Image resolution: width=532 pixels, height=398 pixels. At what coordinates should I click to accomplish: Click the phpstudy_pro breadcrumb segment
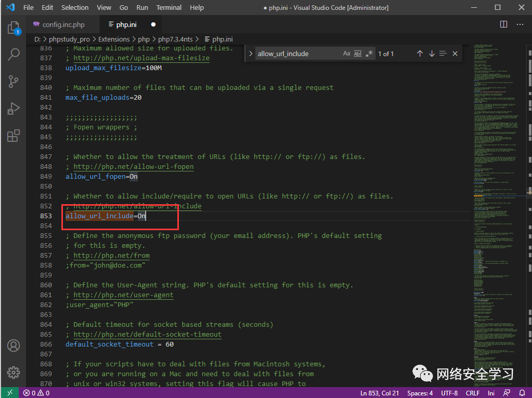(69, 39)
